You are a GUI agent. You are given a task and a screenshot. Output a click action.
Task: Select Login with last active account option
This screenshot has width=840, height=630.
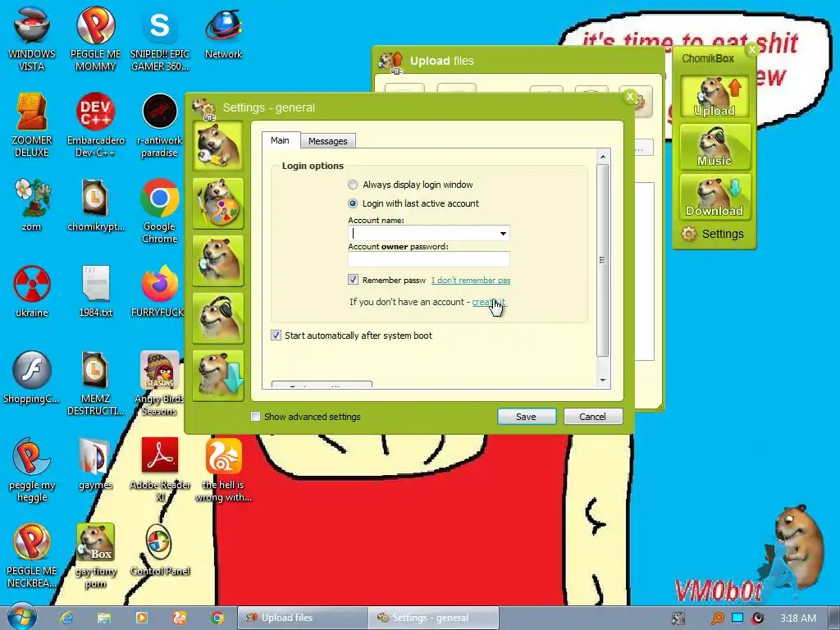(x=414, y=203)
